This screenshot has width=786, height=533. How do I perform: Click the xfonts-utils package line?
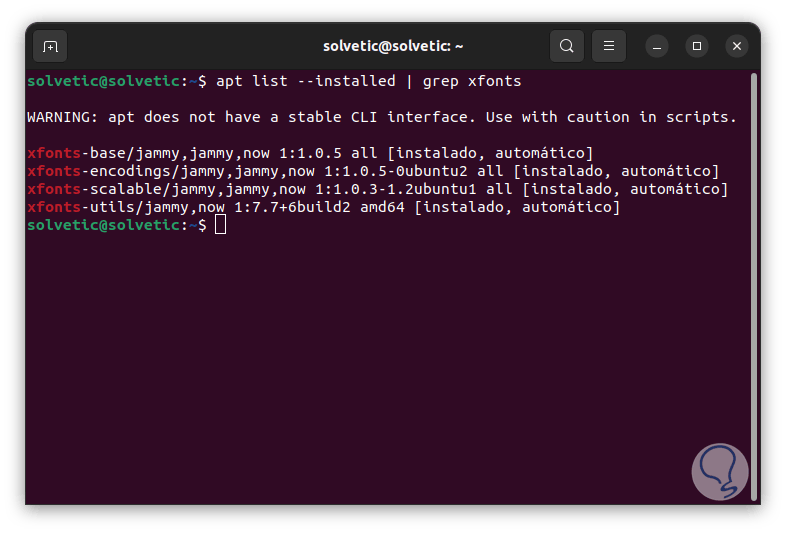pyautogui.click(x=323, y=207)
